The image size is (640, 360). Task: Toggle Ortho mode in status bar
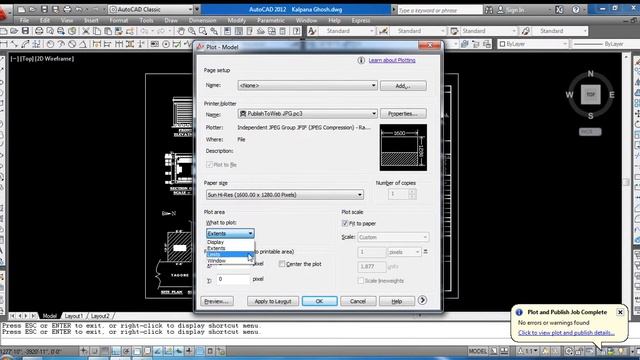pyautogui.click(x=116, y=351)
